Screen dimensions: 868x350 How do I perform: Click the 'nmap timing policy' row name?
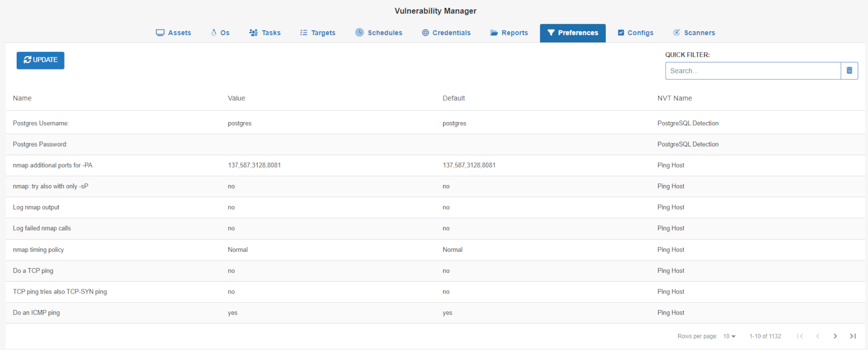coord(39,250)
